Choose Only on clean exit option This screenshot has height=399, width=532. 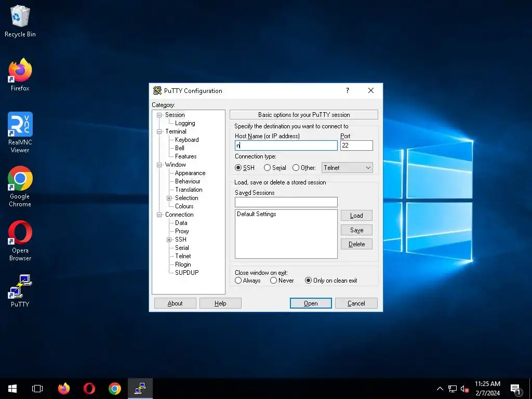(x=308, y=281)
